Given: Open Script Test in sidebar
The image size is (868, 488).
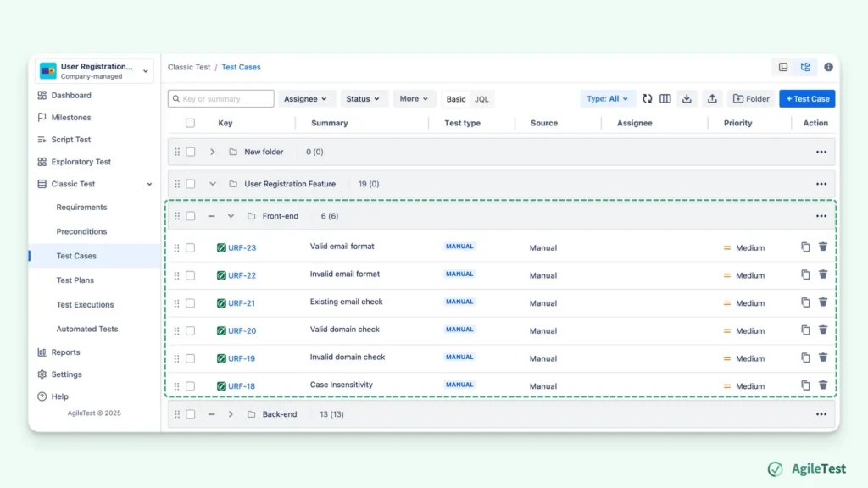Looking at the screenshot, I should pyautogui.click(x=71, y=140).
